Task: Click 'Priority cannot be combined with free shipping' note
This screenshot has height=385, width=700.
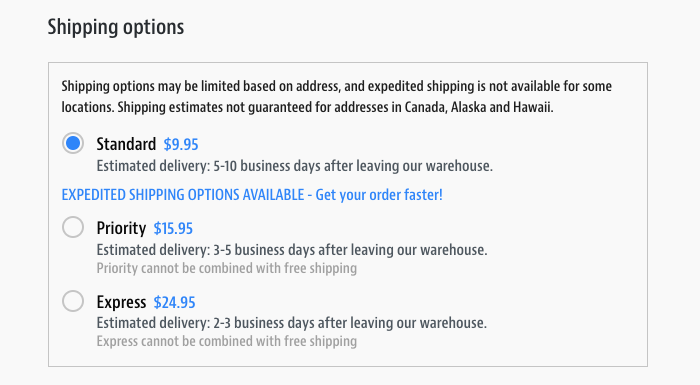Action: (227, 268)
